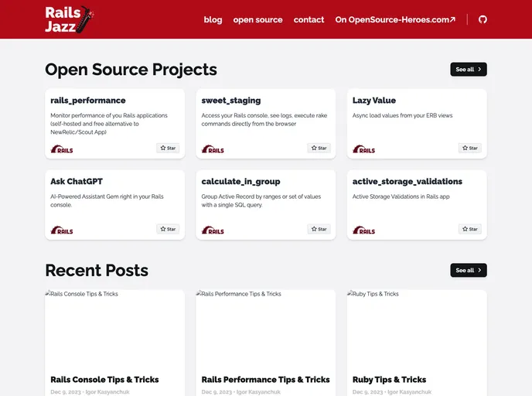Image resolution: width=532 pixels, height=396 pixels.
Task: Open the GitHub icon in header
Action: tap(483, 19)
